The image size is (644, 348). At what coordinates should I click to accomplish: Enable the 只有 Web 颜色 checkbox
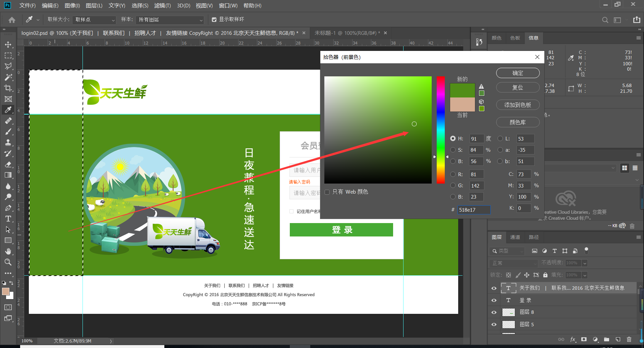[x=327, y=192]
